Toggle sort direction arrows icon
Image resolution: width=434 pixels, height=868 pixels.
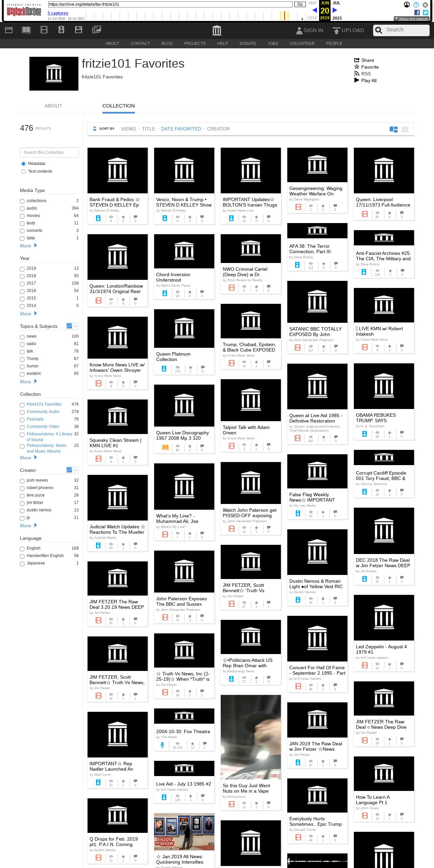95,128
